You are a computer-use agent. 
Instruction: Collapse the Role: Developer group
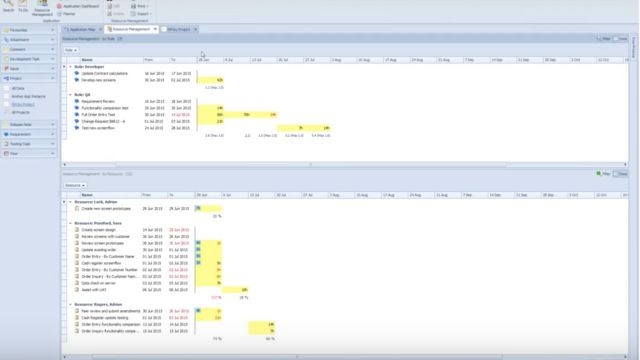click(x=70, y=67)
